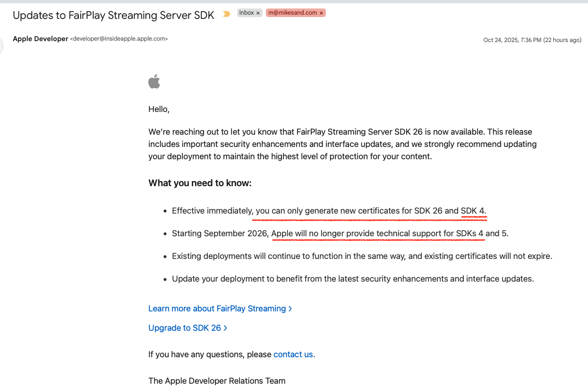Click the sender name Apple Developer

[41, 39]
